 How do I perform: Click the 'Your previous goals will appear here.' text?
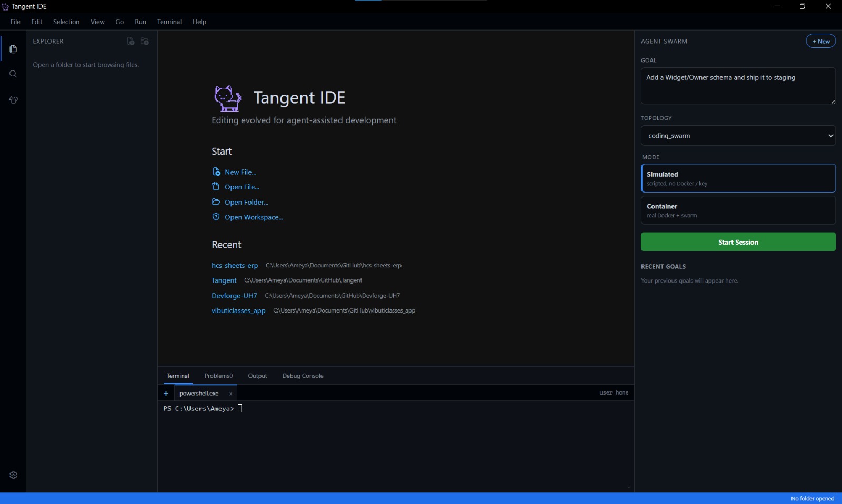click(x=689, y=280)
